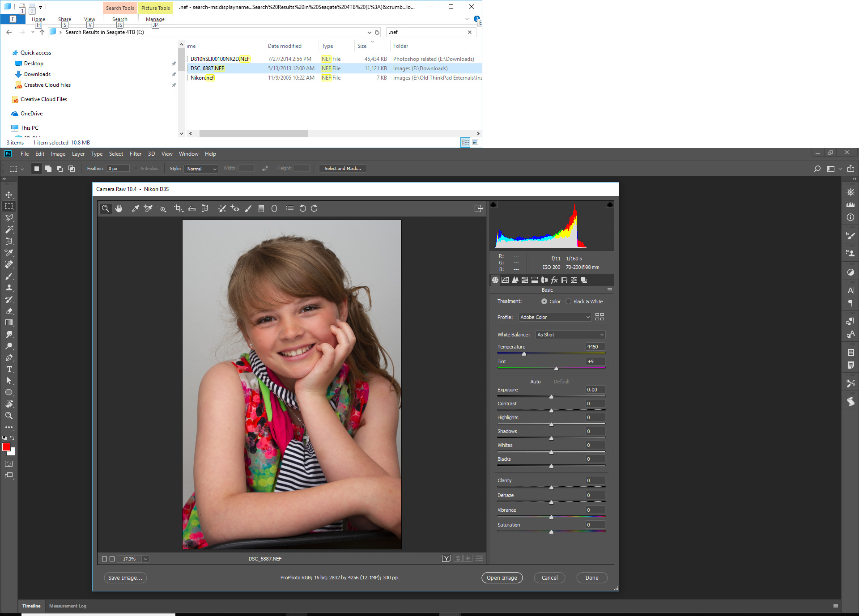Drag the Exposure slider in Basic panel
859x616 pixels.
(x=551, y=396)
